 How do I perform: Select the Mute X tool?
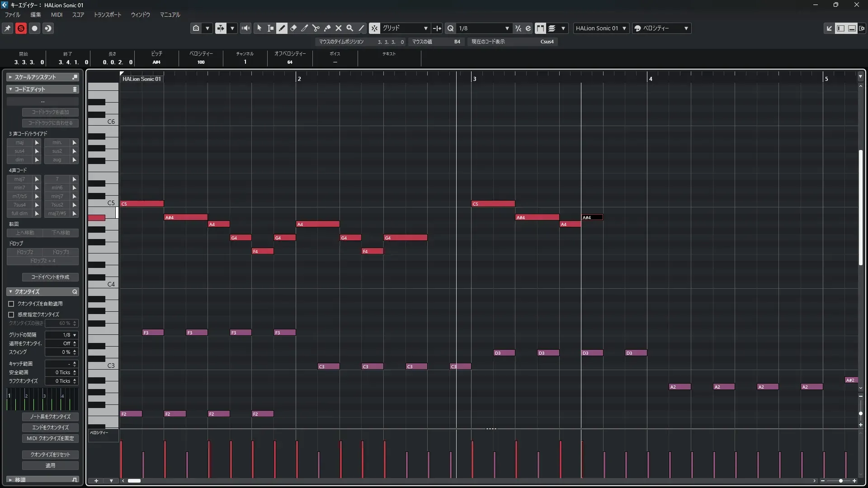[339, 28]
